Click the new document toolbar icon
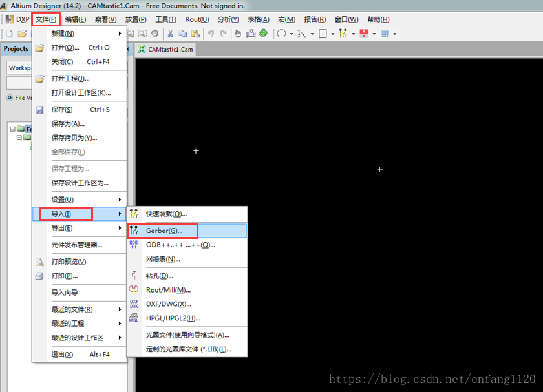Image resolution: width=543 pixels, height=392 pixels. pyautogui.click(x=10, y=34)
